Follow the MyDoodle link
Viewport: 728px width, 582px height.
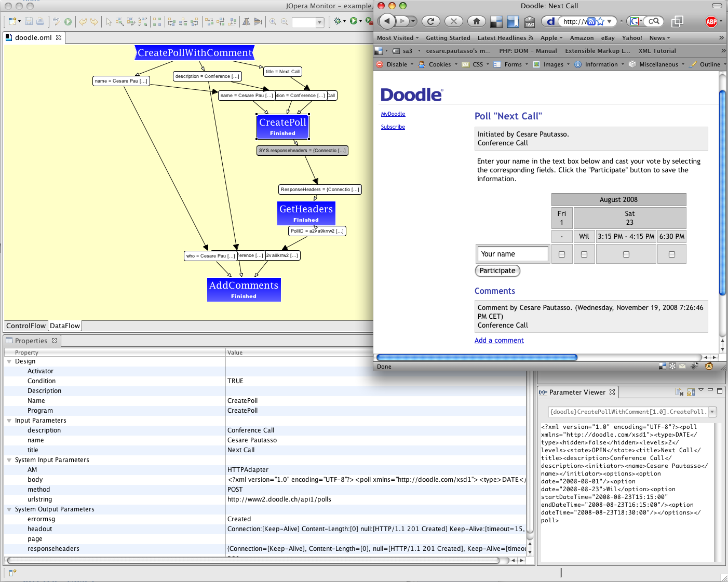pos(393,114)
